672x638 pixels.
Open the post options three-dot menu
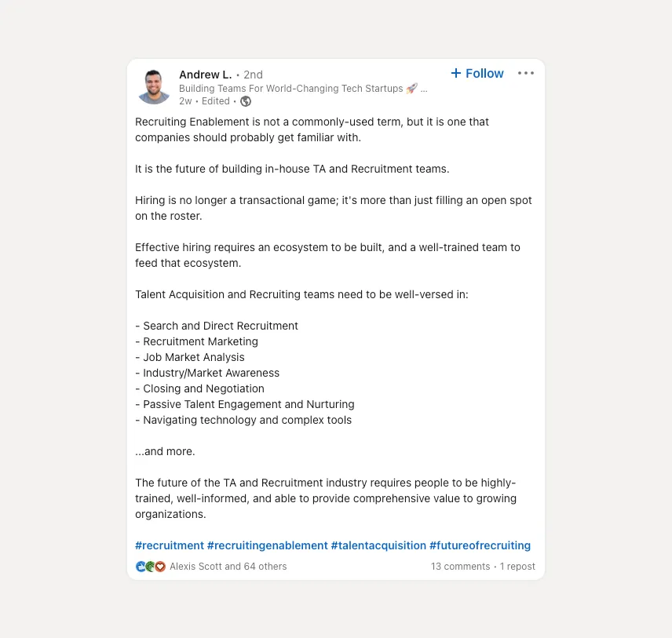click(x=525, y=73)
